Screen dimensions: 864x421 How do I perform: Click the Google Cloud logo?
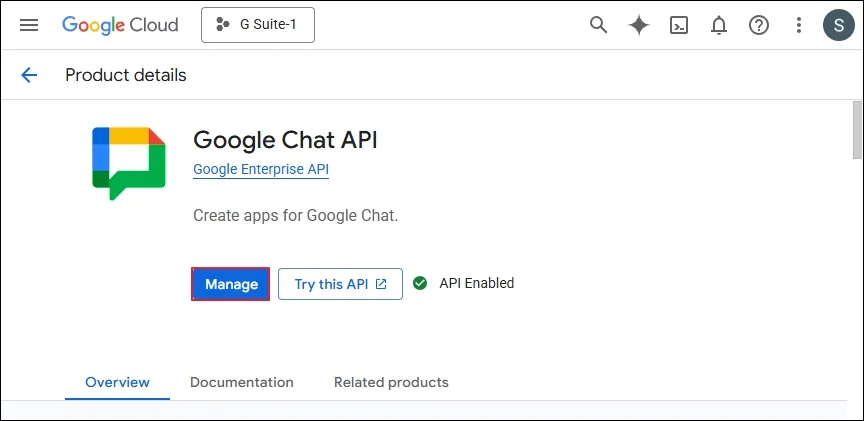pyautogui.click(x=120, y=25)
